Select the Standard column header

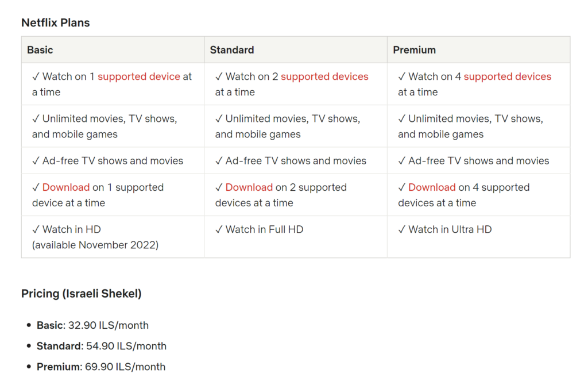click(232, 50)
